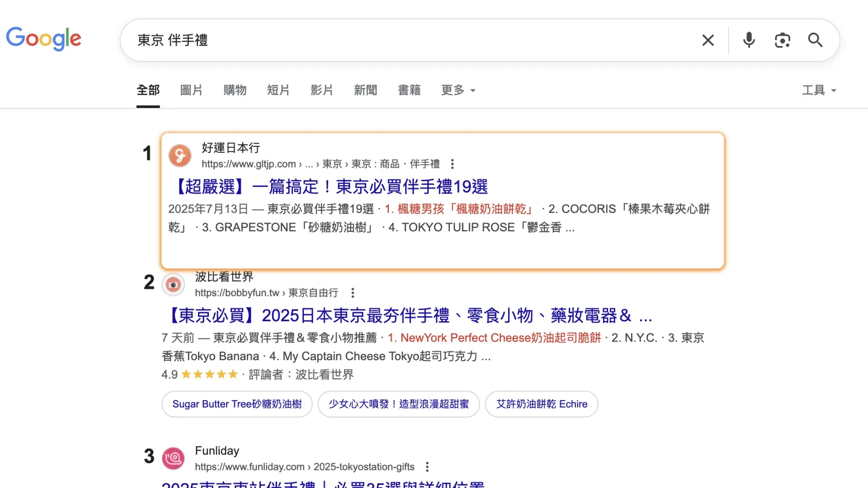Image resolution: width=868 pixels, height=488 pixels.
Task: Click the Funliday site favicon
Action: point(173,459)
